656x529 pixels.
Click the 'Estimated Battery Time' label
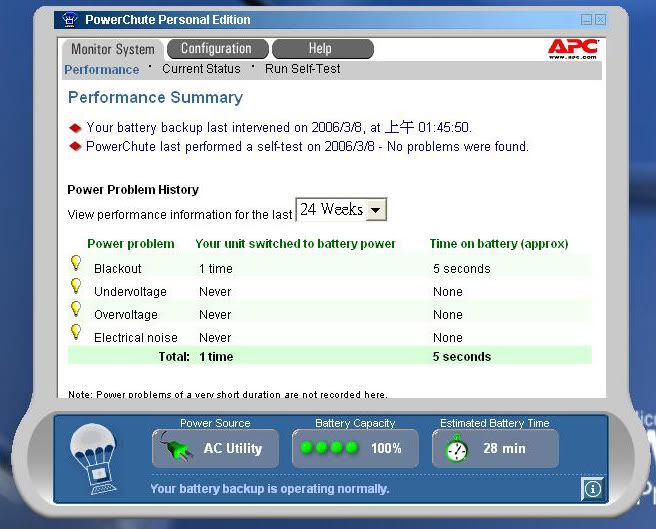pos(495,423)
